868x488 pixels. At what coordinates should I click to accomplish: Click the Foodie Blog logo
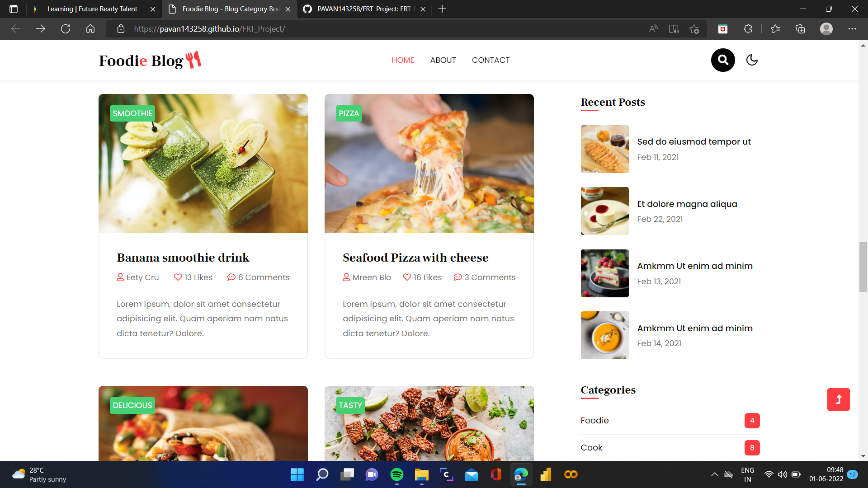click(x=150, y=60)
